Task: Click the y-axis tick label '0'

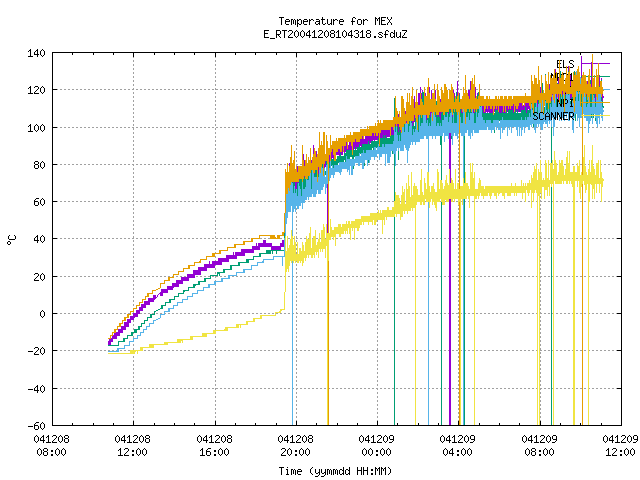Action: coord(42,314)
